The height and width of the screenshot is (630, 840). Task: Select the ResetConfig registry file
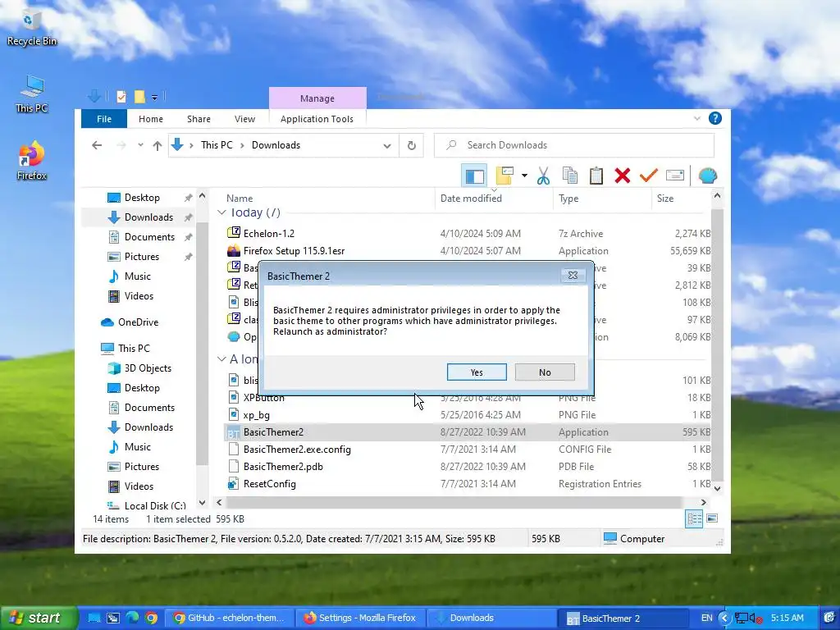(468, 484)
